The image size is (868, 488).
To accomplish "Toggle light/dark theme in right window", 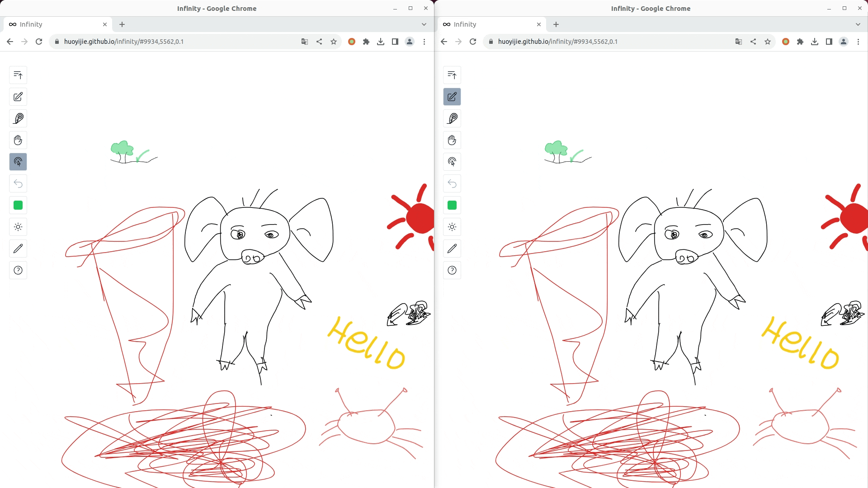I will [x=452, y=227].
